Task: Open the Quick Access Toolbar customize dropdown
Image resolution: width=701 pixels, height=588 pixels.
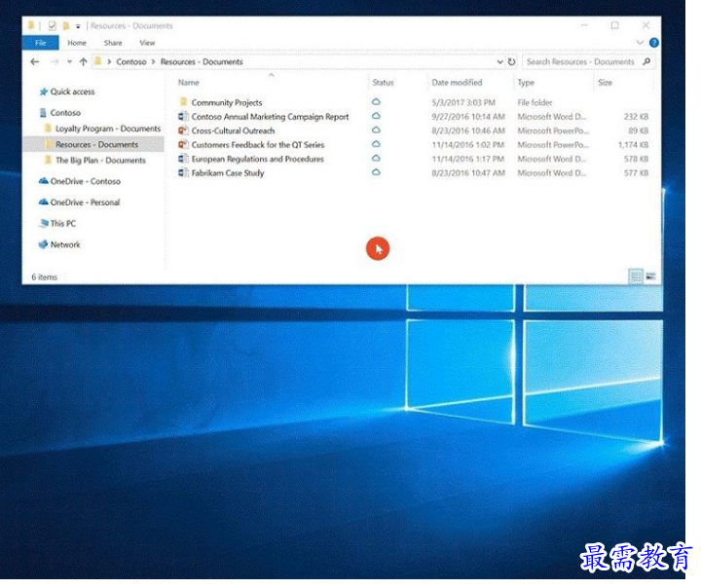Action: (78, 26)
